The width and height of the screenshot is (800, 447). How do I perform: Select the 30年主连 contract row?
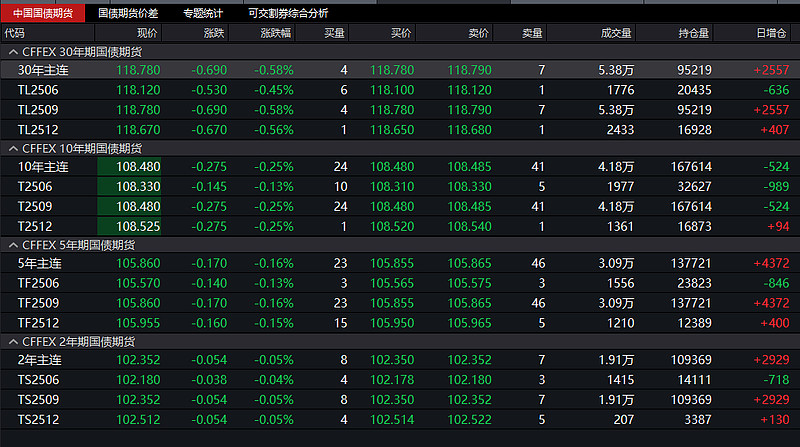point(400,70)
